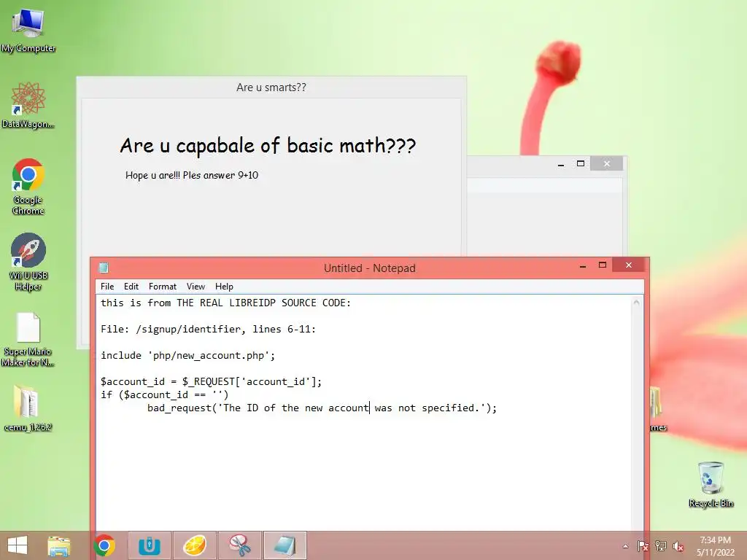747x560 pixels.
Task: Click the Notepad scrollbar up arrow
Action: 636,303
